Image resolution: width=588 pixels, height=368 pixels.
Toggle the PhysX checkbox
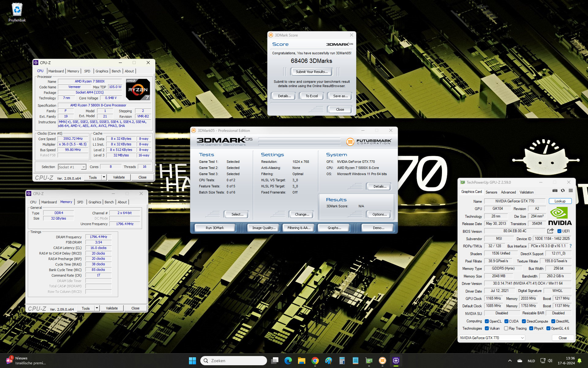pyautogui.click(x=531, y=328)
